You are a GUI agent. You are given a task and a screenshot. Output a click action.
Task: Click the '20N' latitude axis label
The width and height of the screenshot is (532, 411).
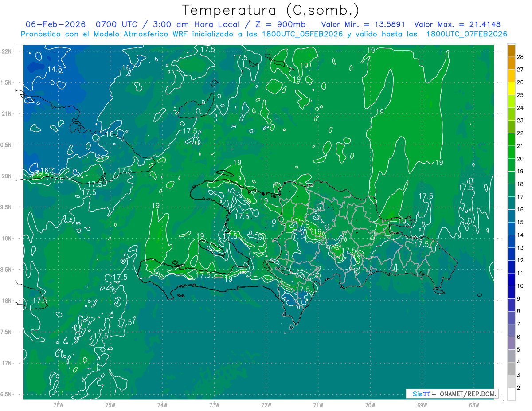click(x=7, y=176)
